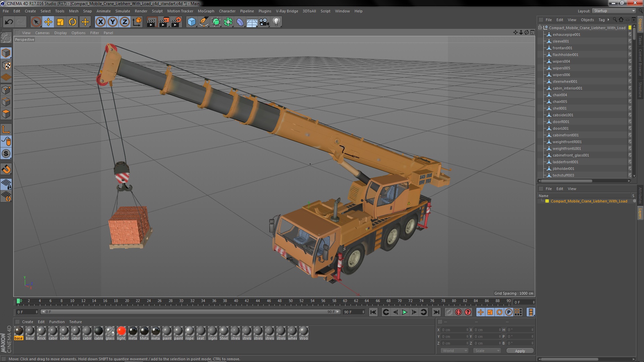Click the Perspective tab label

(25, 39)
